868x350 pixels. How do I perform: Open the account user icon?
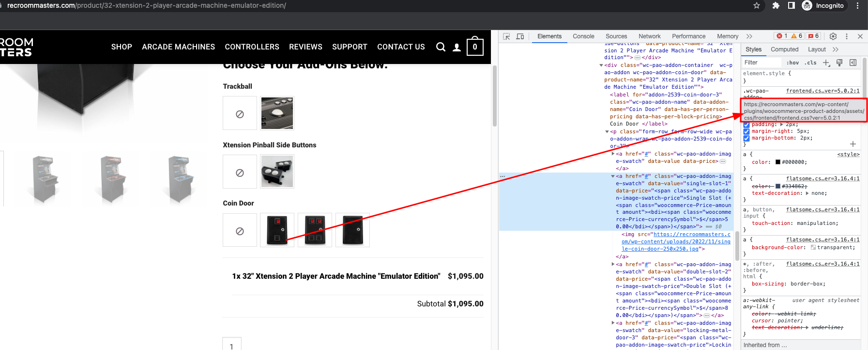(x=457, y=48)
